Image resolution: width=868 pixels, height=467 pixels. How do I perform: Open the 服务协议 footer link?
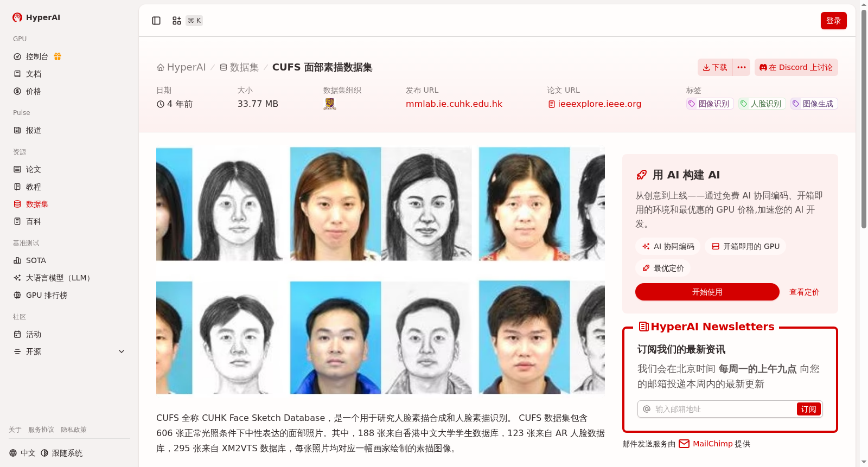41,430
